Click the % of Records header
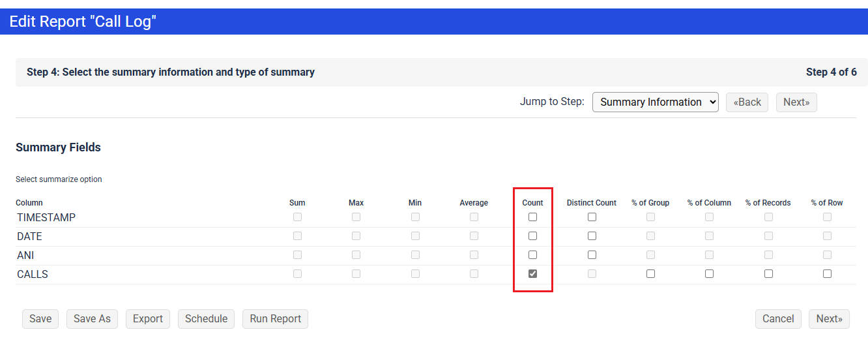The width and height of the screenshot is (868, 351). click(x=768, y=203)
